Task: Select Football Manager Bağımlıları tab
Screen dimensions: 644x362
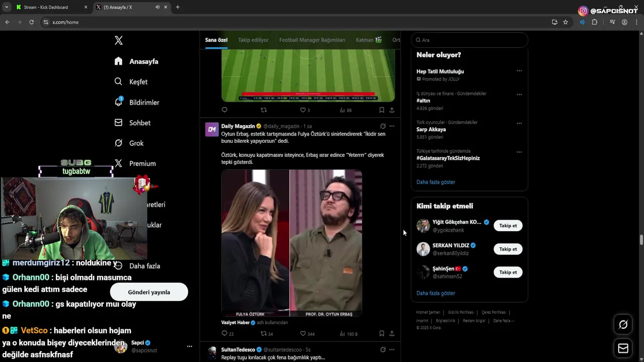Action: pyautogui.click(x=312, y=40)
